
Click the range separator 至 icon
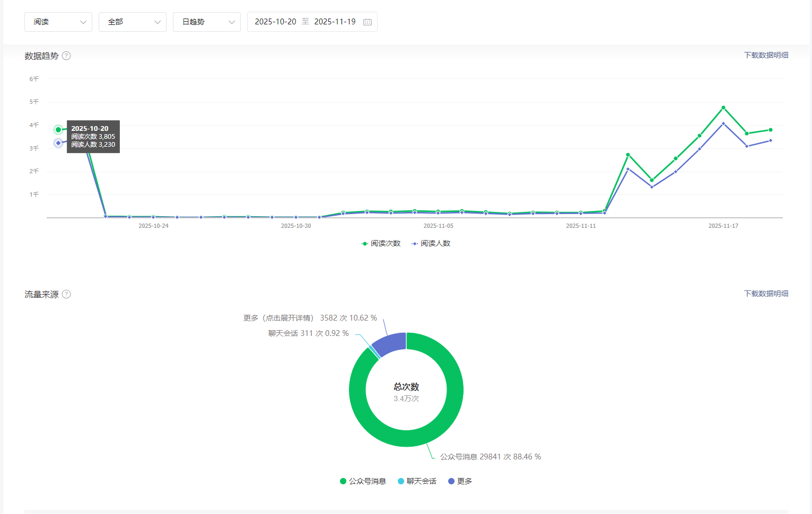click(x=305, y=22)
